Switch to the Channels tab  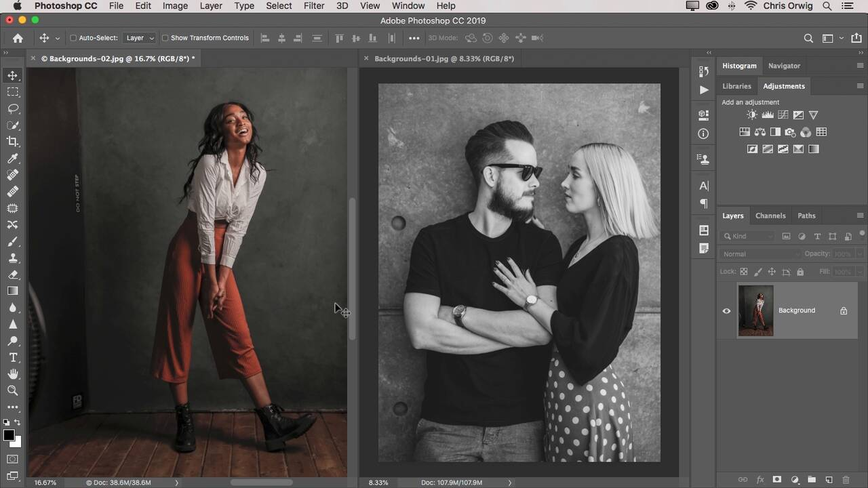click(770, 216)
